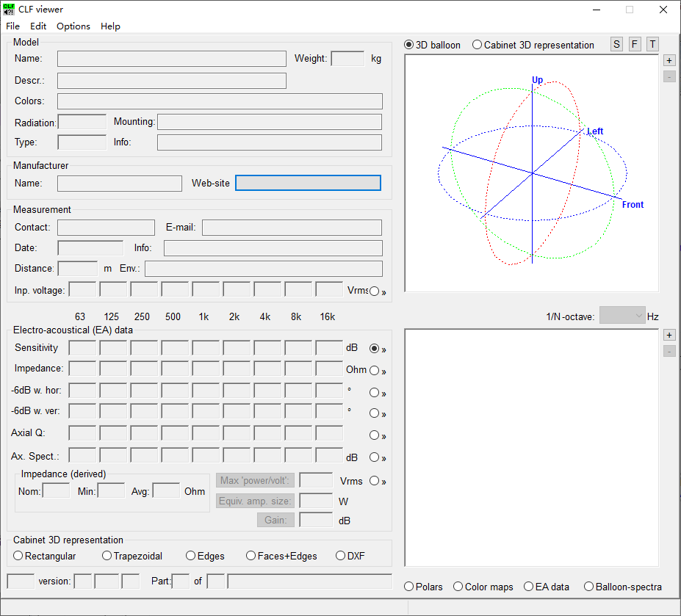Viewport: 681px width, 616px height.
Task: Click the Measurement Contact field
Action: pos(106,228)
